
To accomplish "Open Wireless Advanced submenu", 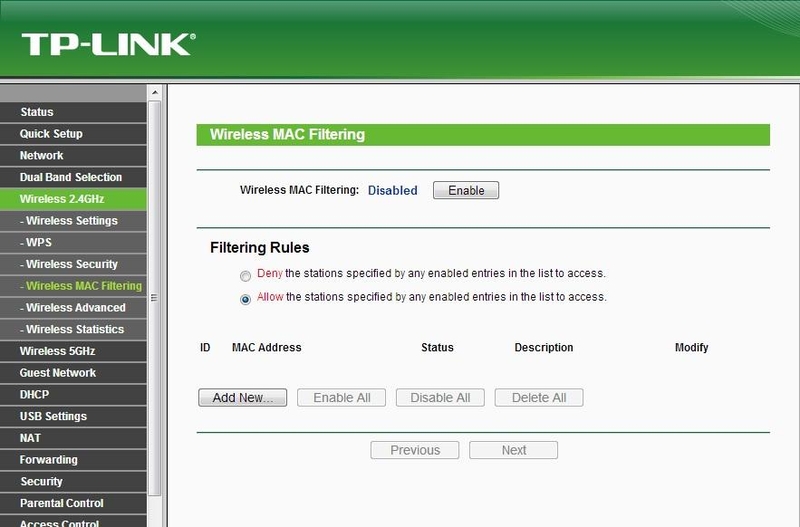I will pyautogui.click(x=73, y=308).
